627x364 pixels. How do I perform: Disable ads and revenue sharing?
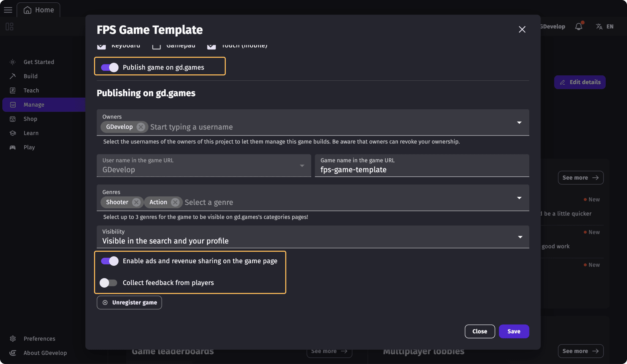coord(109,261)
